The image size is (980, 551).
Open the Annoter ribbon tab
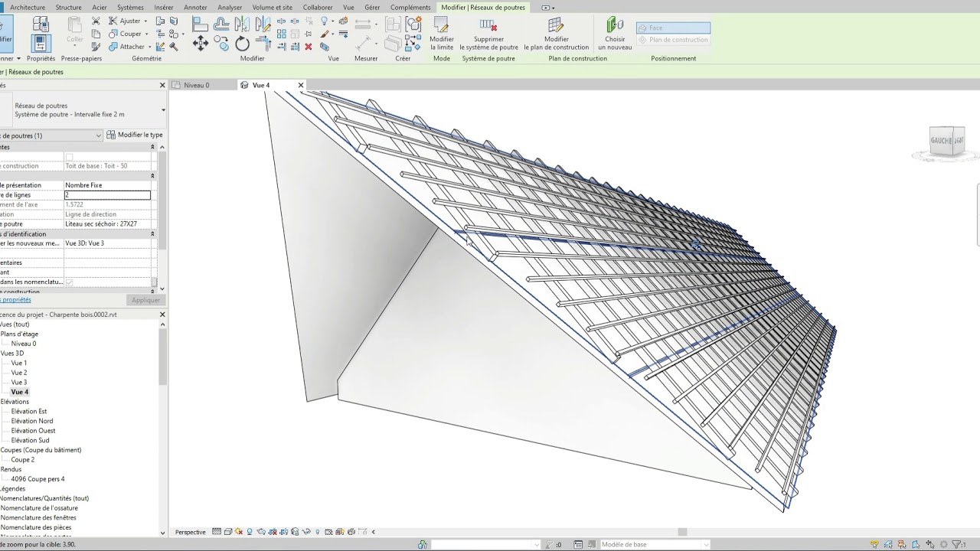click(195, 8)
